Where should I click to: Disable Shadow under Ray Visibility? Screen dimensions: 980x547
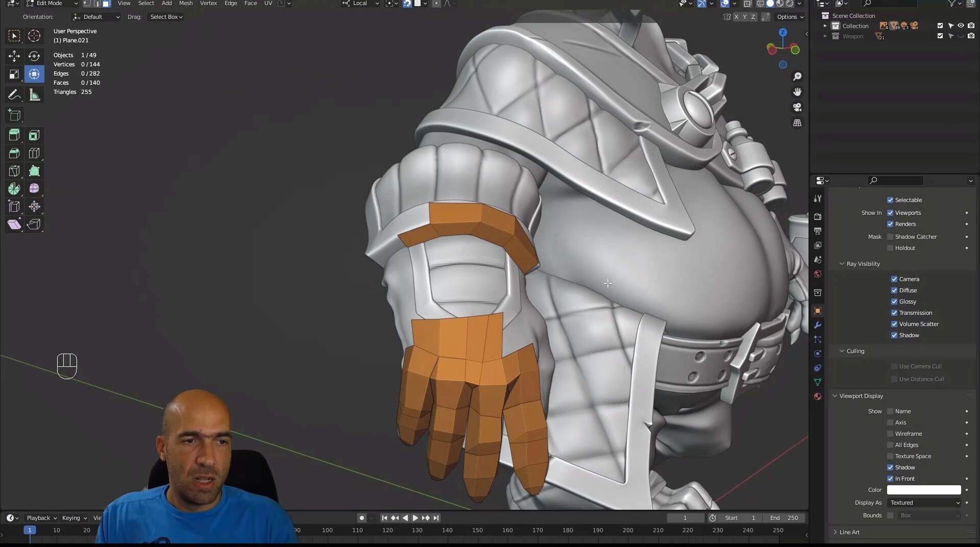894,335
